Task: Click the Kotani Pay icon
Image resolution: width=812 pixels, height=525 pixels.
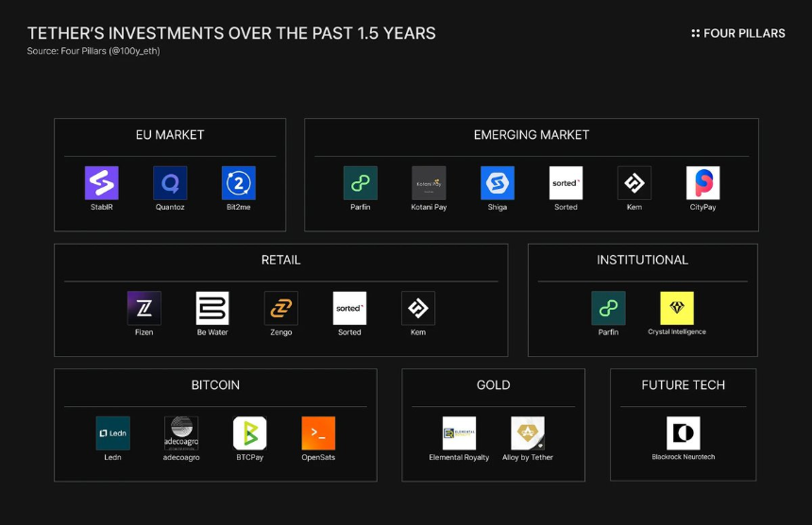Action: pos(429,183)
